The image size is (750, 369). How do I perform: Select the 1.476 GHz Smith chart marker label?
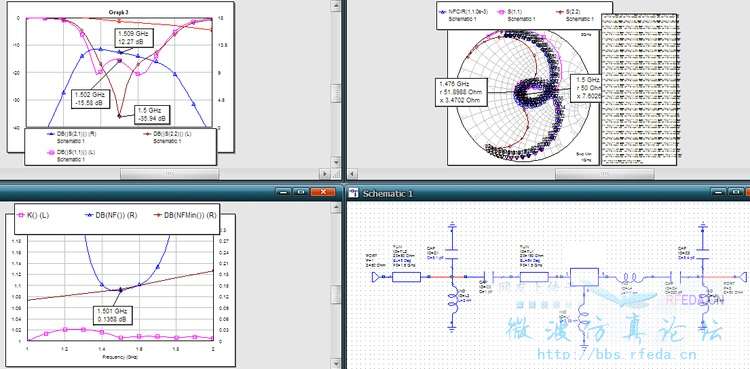tap(461, 91)
